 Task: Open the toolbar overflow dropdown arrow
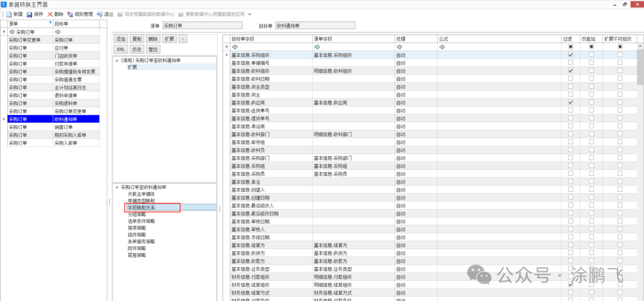pyautogui.click(x=250, y=14)
